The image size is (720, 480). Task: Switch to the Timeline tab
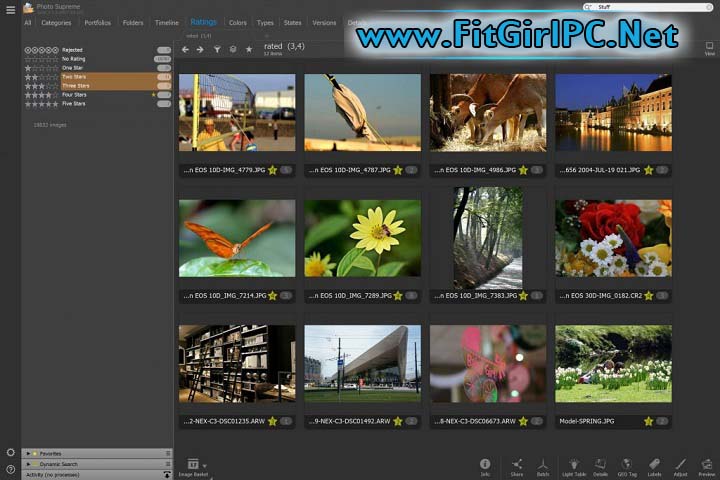pyautogui.click(x=167, y=22)
